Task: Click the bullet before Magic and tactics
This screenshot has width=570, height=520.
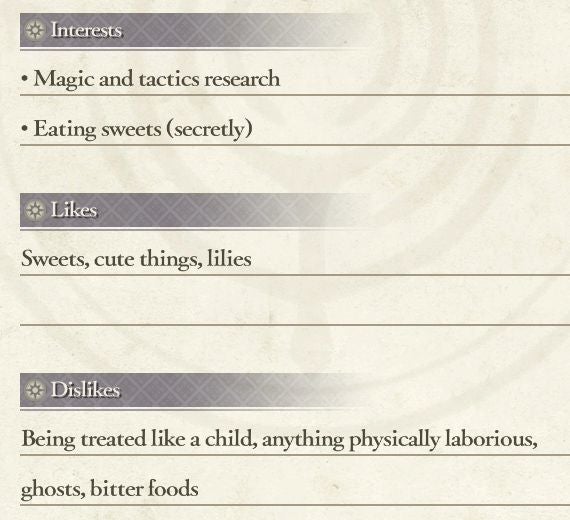Action: pyautogui.click(x=25, y=79)
